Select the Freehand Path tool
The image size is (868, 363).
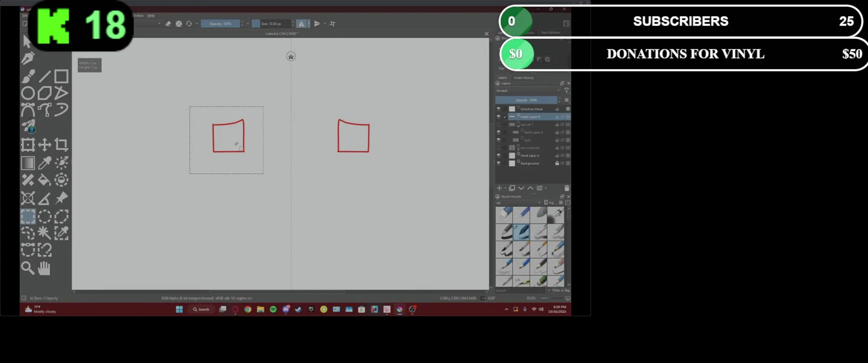pyautogui.click(x=44, y=110)
